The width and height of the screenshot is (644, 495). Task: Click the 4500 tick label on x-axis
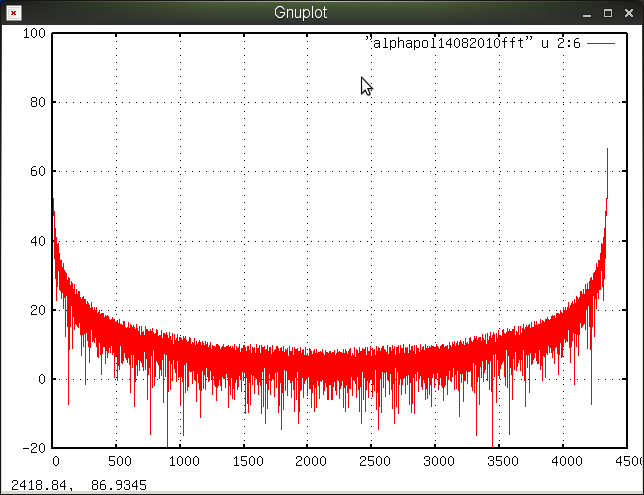[627, 462]
